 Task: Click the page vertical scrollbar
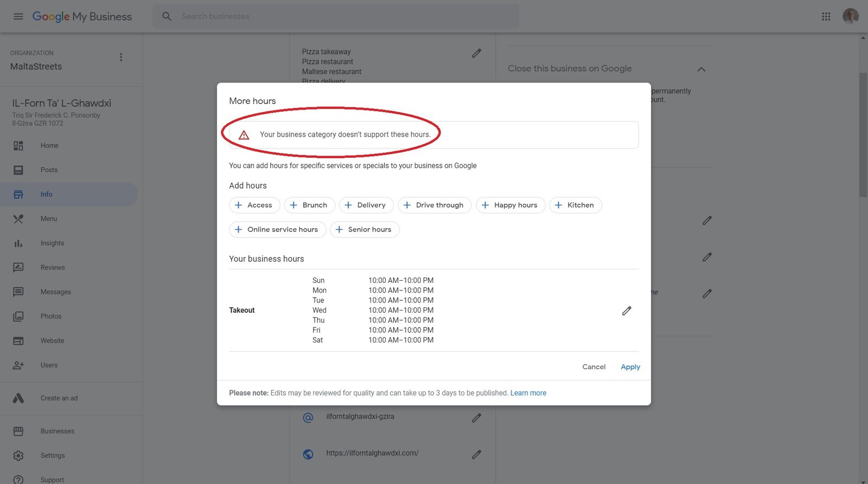point(863,135)
